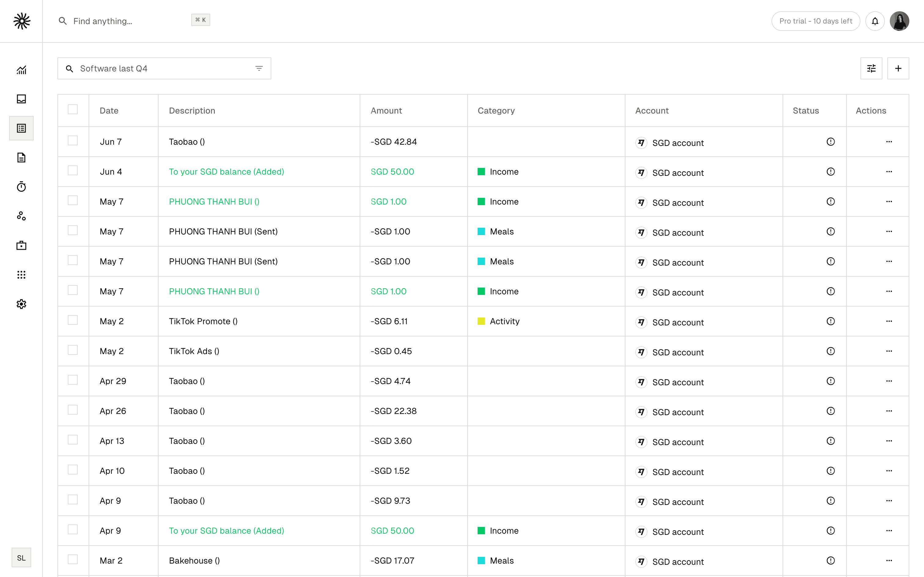
Task: Open row actions for the Jun 4 deposit
Action: coord(889,171)
